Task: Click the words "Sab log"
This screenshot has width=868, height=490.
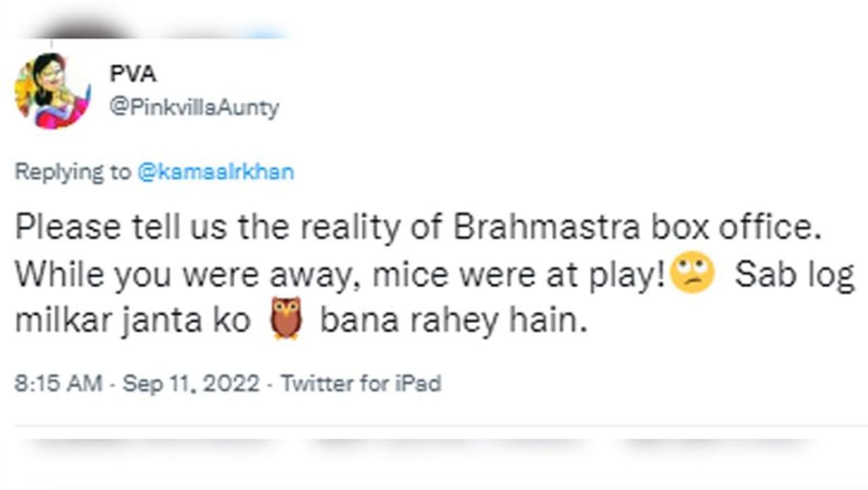Action: coord(794,275)
